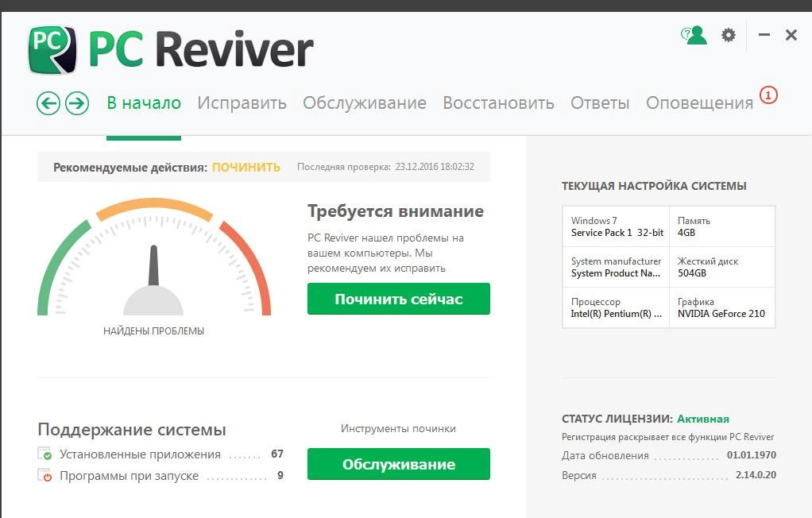Click the startup programs count 9
Screen dimensions: 812x518
[280, 475]
